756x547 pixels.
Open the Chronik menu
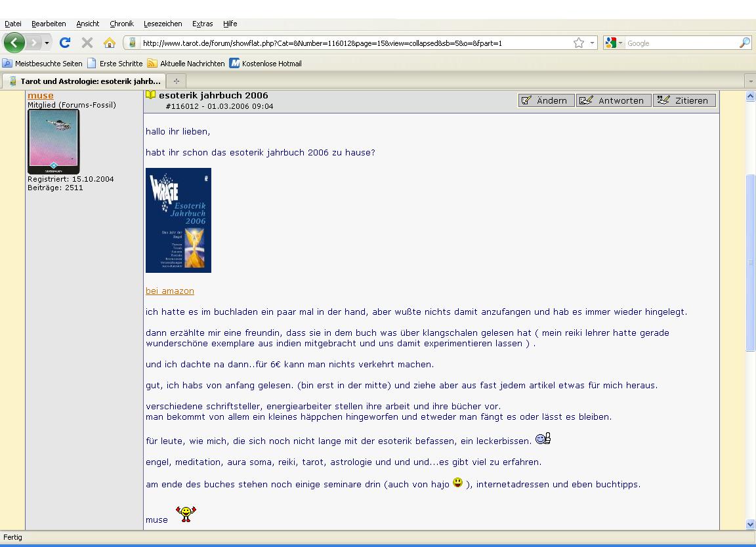coord(121,24)
